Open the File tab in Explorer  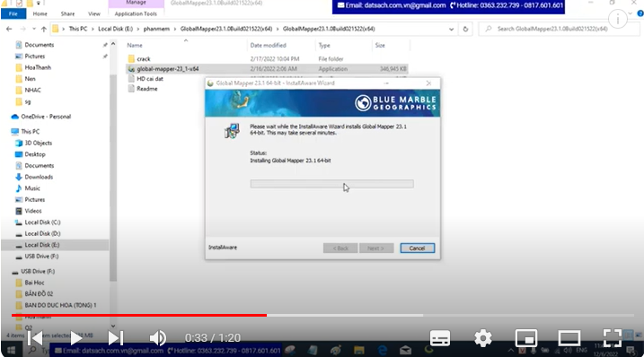pyautogui.click(x=13, y=14)
